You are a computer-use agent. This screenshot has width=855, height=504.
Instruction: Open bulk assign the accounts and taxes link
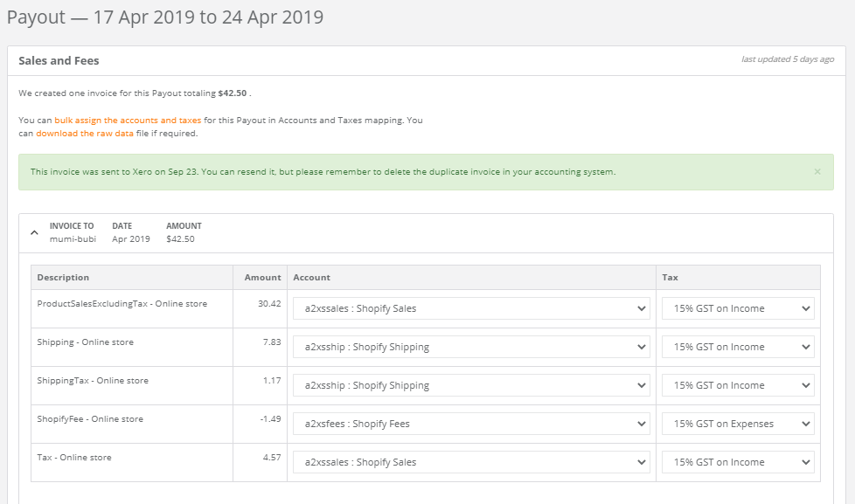tap(128, 120)
